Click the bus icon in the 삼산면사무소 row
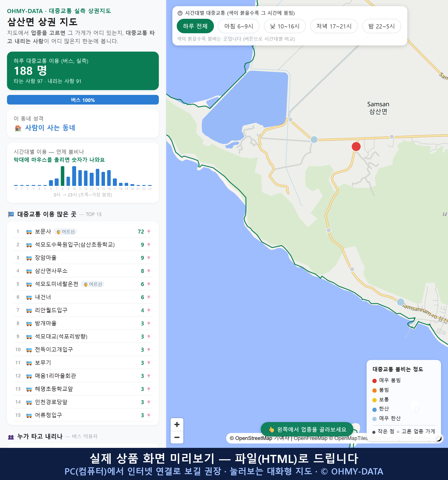This screenshot has height=480, width=448. point(29,271)
